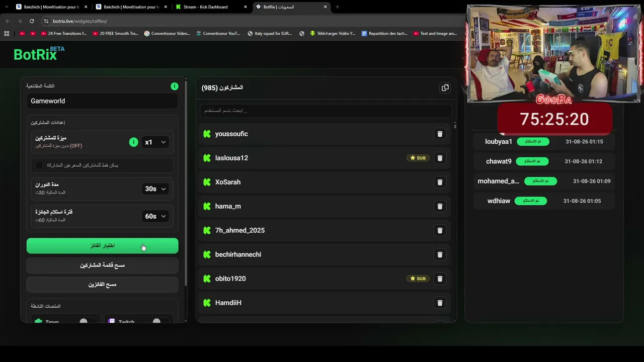Delete bechirhannechi from the raffle list
644x362 pixels.
pos(440,255)
